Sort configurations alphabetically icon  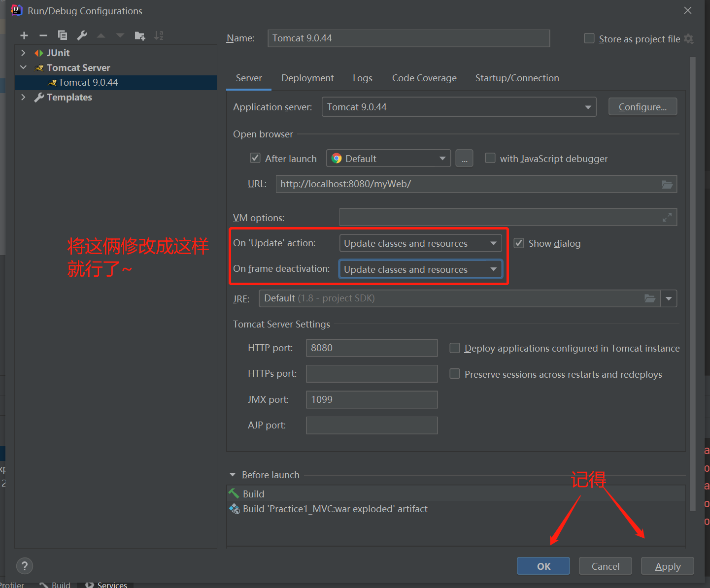coord(159,35)
